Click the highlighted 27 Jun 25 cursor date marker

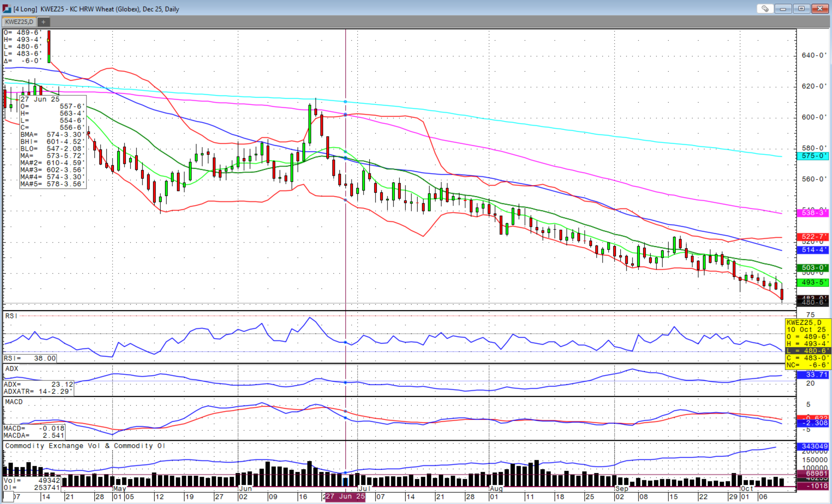pyautogui.click(x=345, y=496)
